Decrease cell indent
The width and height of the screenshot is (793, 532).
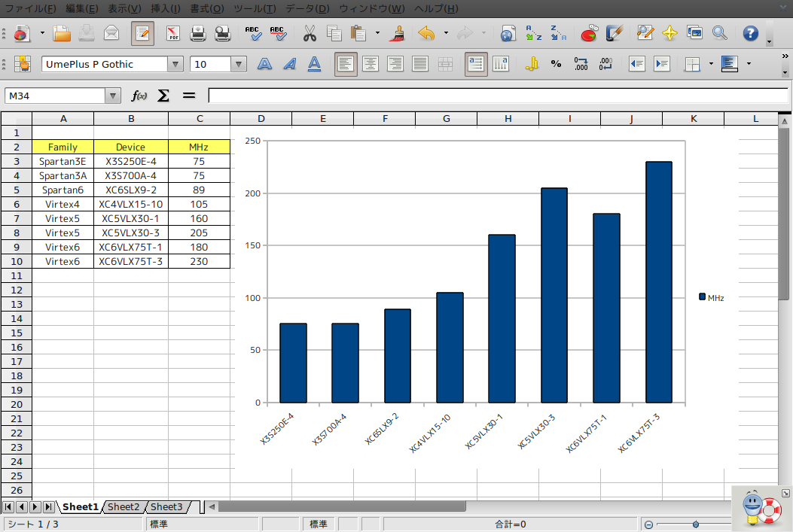click(x=636, y=64)
